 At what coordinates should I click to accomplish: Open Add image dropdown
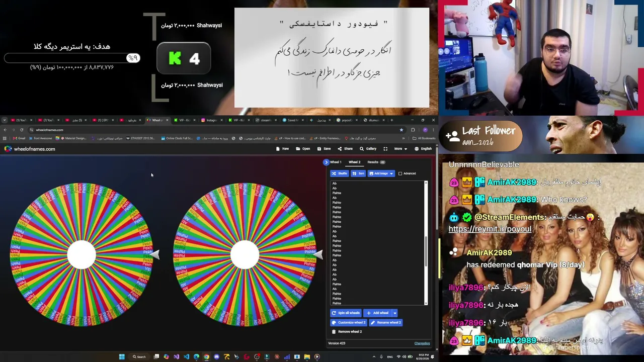coord(381,173)
